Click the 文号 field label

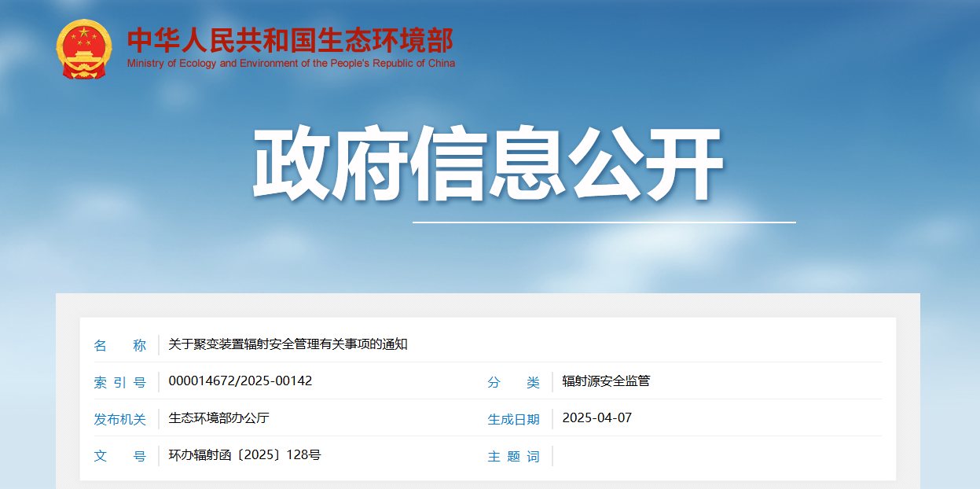click(120, 456)
